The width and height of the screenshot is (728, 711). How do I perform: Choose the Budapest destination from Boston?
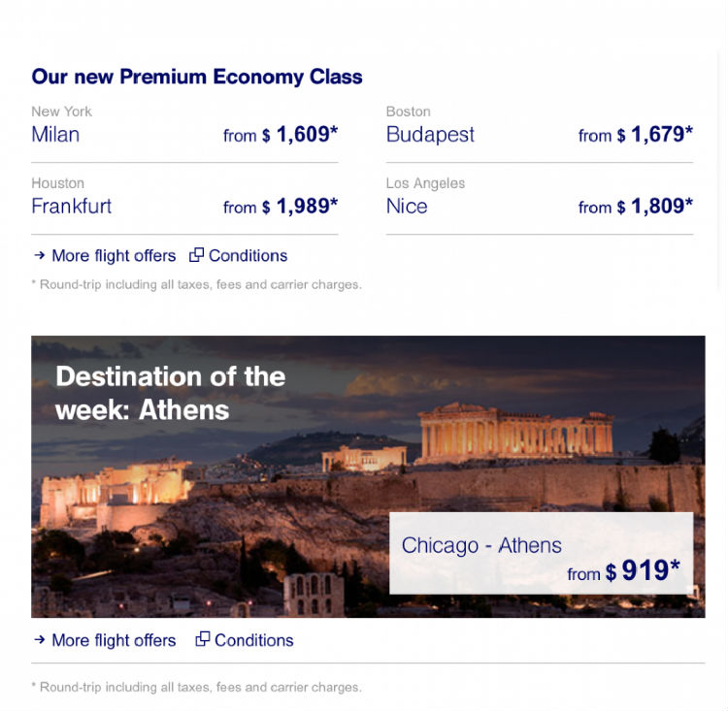coord(430,135)
